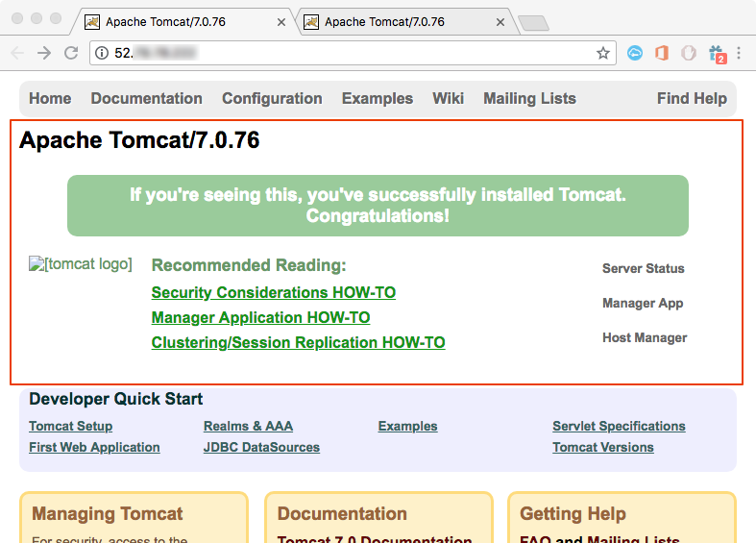Click the Getting Help card heading
This screenshot has width=756, height=543.
[573, 514]
